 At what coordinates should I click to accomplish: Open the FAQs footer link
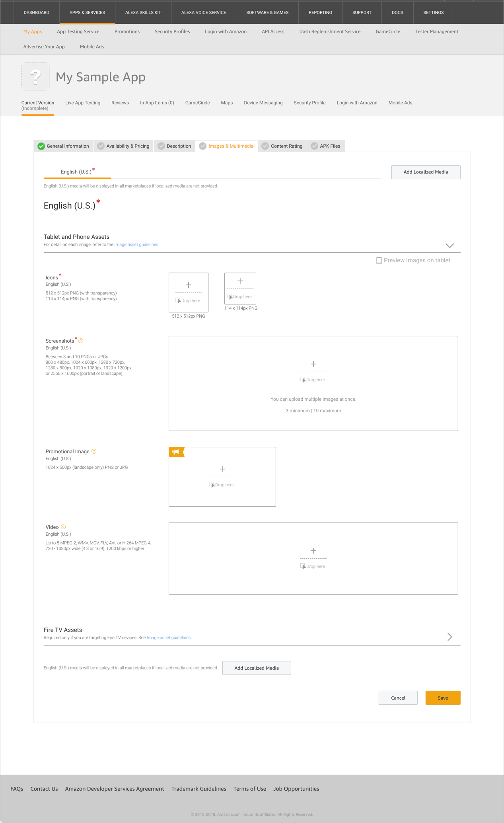pyautogui.click(x=17, y=789)
